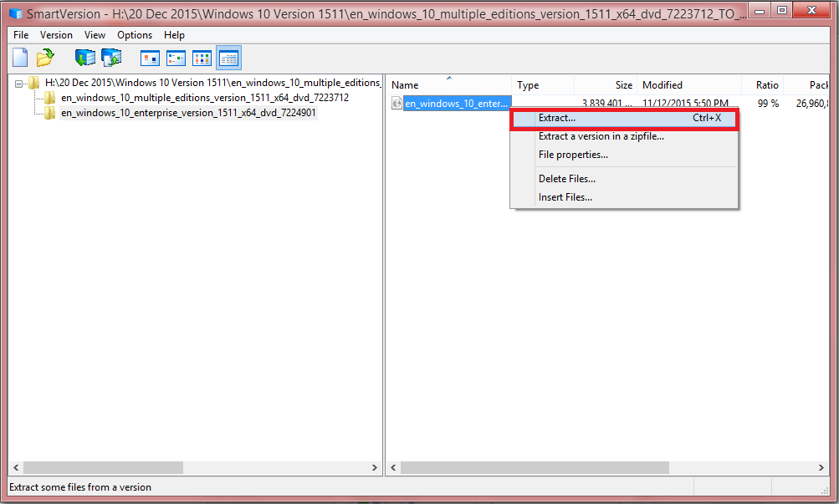Click folder icon of dvd_7223712 version
Screen dimensions: 839x504
pyautogui.click(x=49, y=98)
